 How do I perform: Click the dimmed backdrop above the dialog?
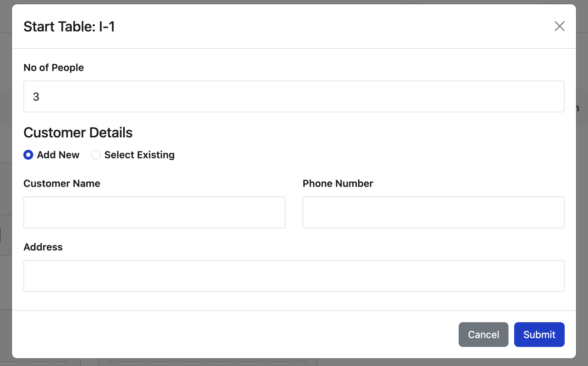[x=294, y=2]
